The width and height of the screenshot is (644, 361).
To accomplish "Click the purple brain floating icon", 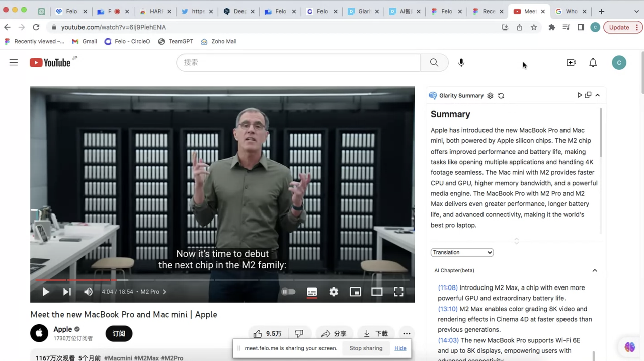I will coord(630,347).
